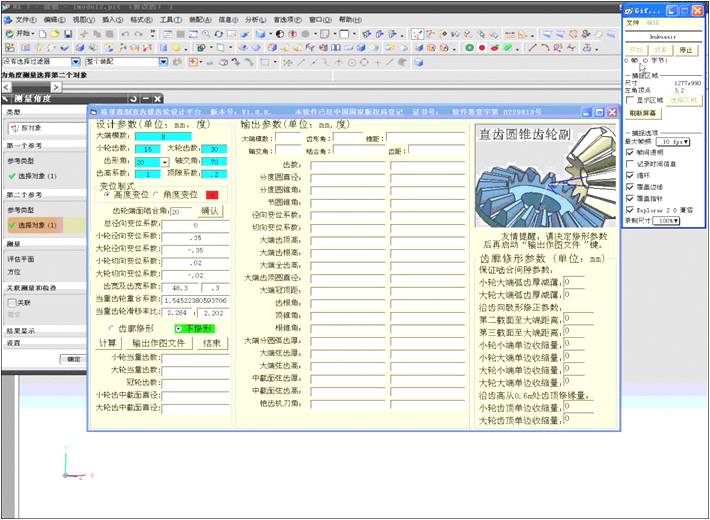Enable the 记录时间信息 checkbox
Screen dimensions: 710x520
coord(630,163)
